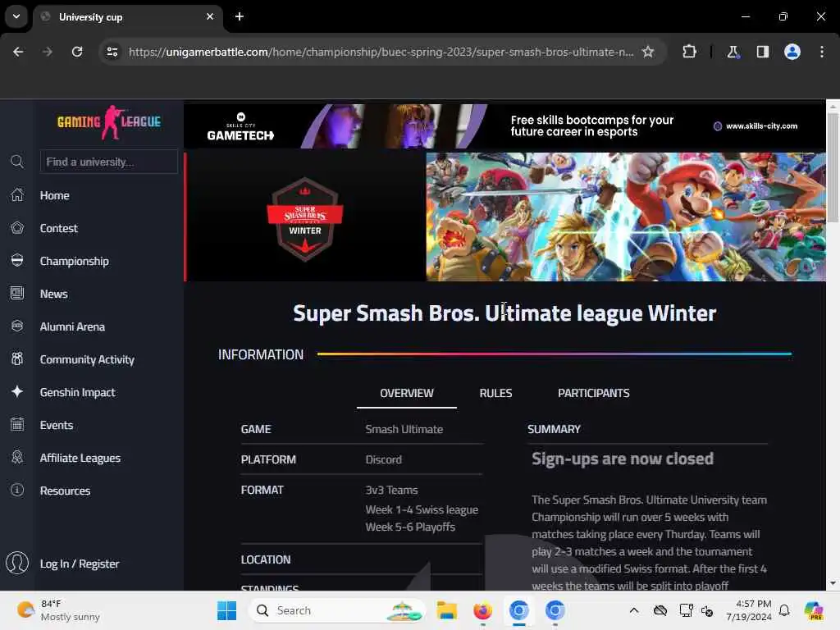Click the Skills City Gametech banner ad
The image size is (840, 630).
pos(504,126)
